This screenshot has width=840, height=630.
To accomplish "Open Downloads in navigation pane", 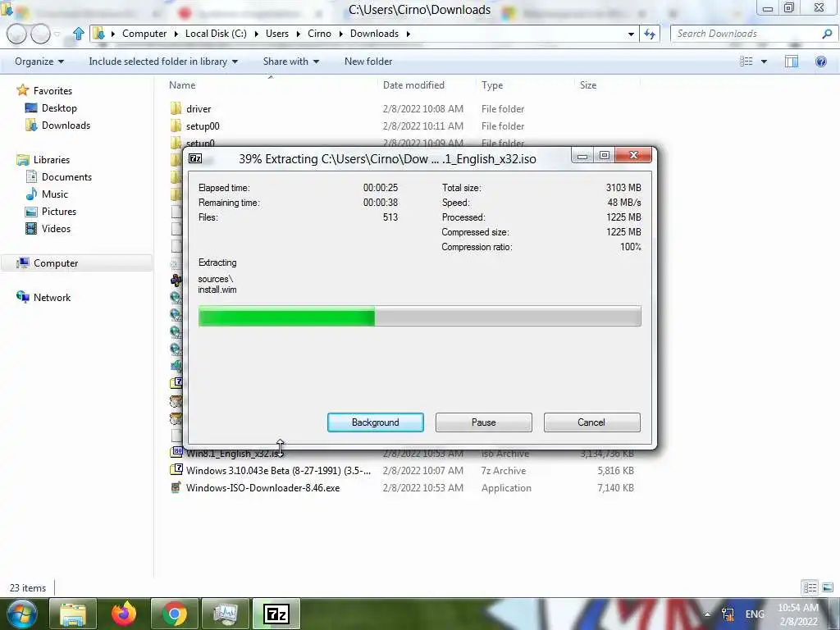I will click(66, 125).
